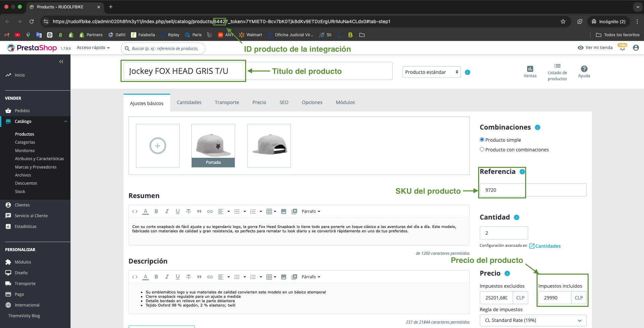Open the CL Standard Rate (19%) tax dropdown

pyautogui.click(x=533, y=320)
